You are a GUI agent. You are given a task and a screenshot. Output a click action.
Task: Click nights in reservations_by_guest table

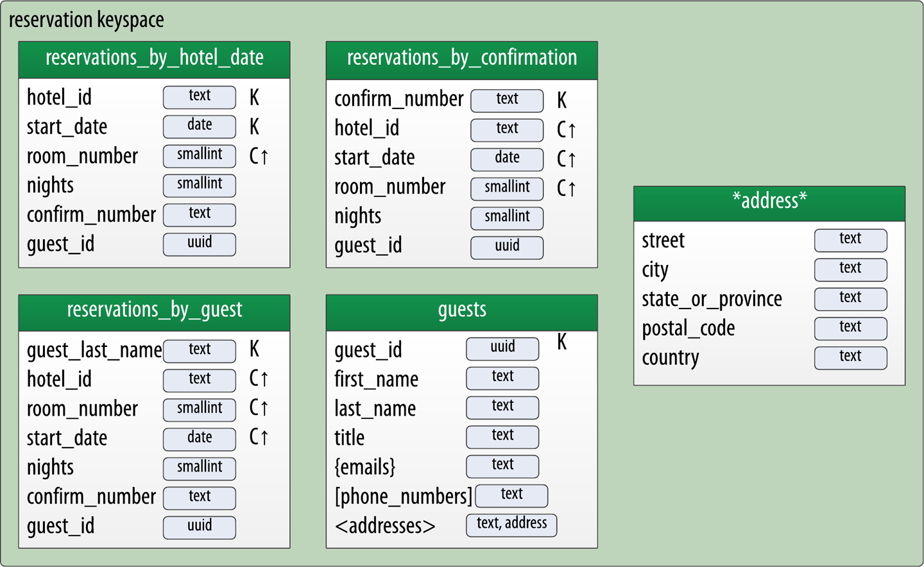click(x=50, y=468)
